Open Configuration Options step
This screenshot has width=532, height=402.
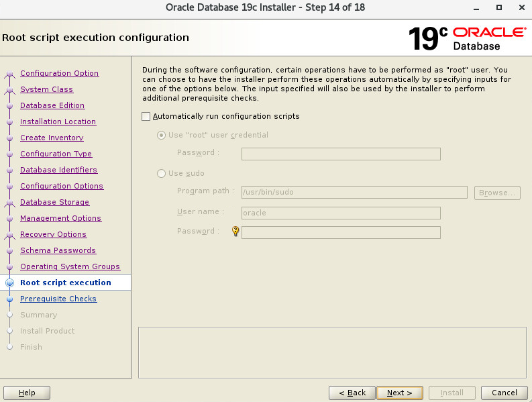(62, 186)
